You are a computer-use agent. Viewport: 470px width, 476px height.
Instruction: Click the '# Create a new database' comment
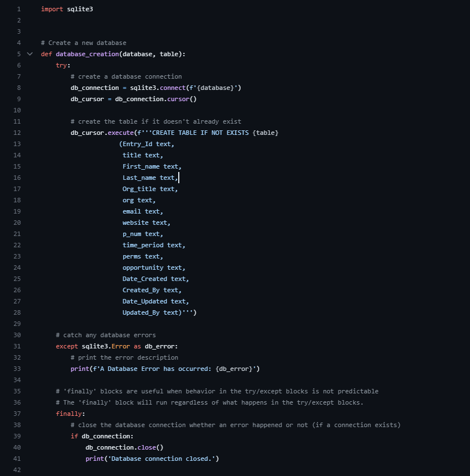(x=83, y=43)
